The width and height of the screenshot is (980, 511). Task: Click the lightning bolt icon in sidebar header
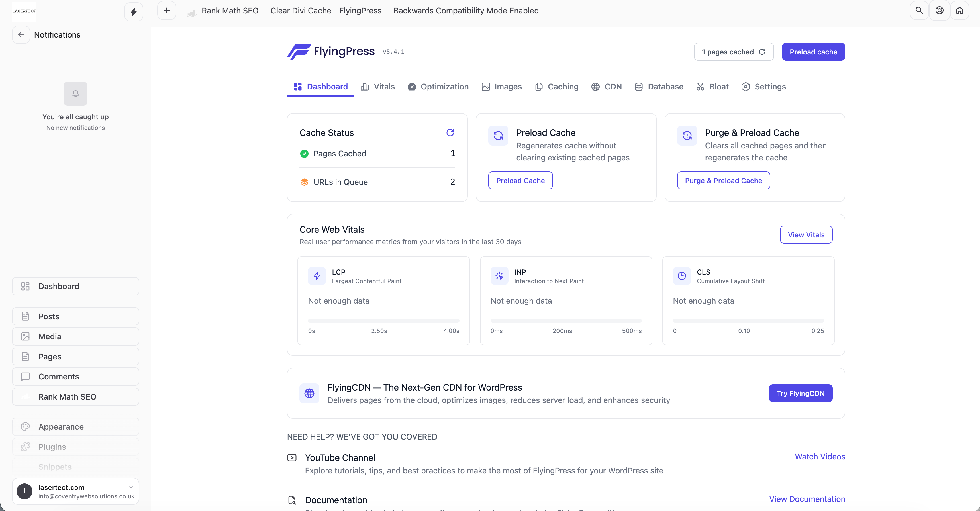134,12
